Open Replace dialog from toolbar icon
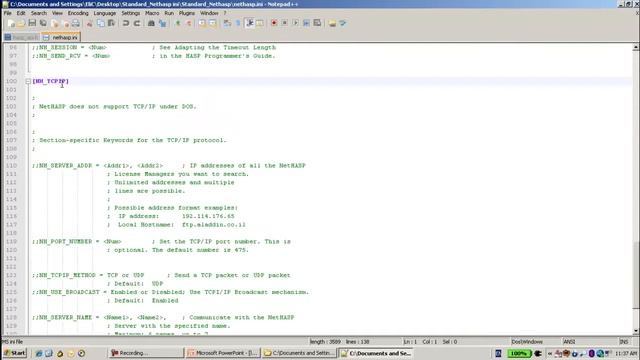640x360 pixels. pyautogui.click(x=163, y=23)
